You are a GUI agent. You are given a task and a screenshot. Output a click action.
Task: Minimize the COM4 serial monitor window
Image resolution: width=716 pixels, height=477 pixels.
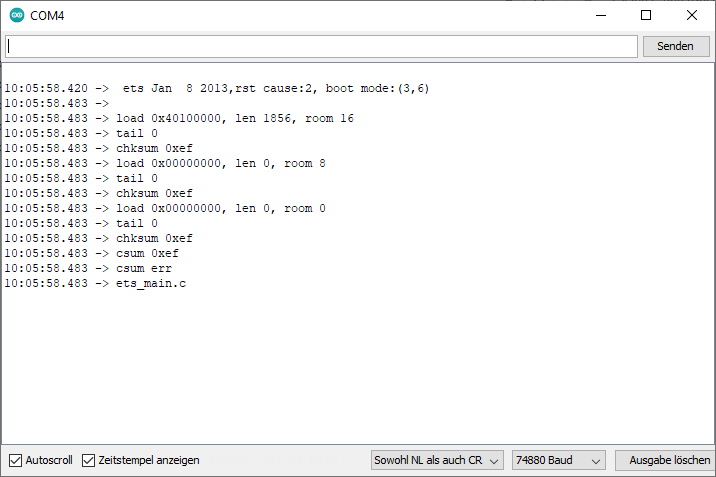pos(601,16)
